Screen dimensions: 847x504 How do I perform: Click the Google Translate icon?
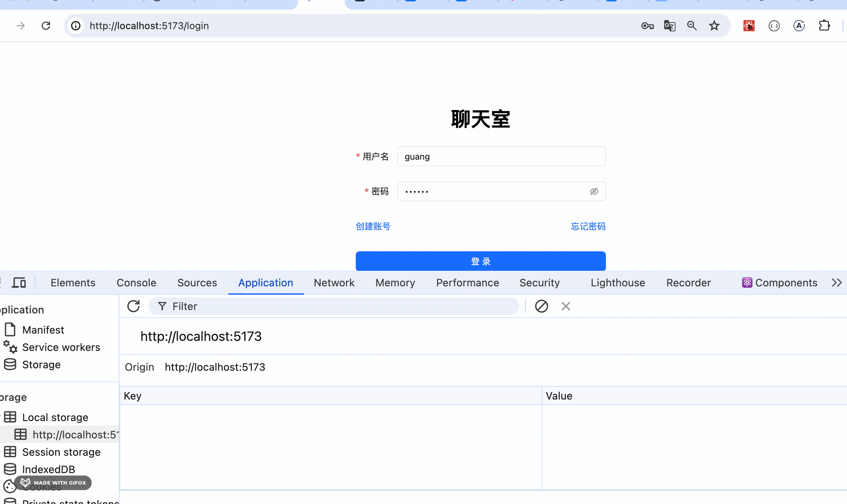[669, 26]
